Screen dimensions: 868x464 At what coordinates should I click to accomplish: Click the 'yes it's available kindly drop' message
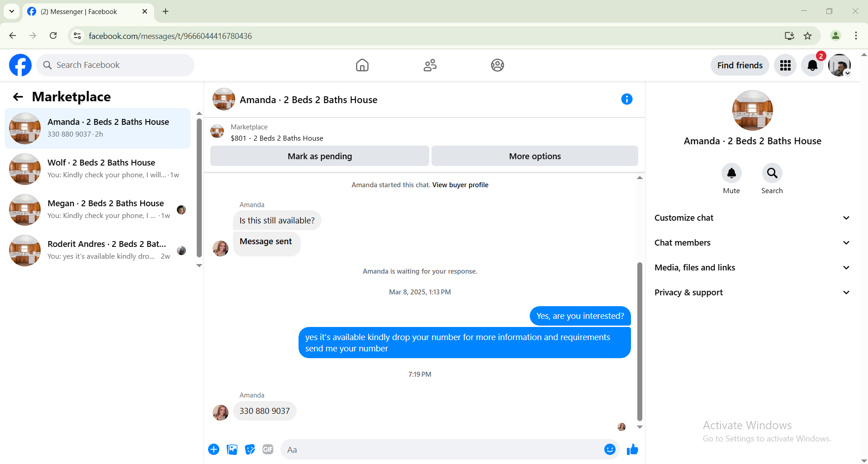465,343
